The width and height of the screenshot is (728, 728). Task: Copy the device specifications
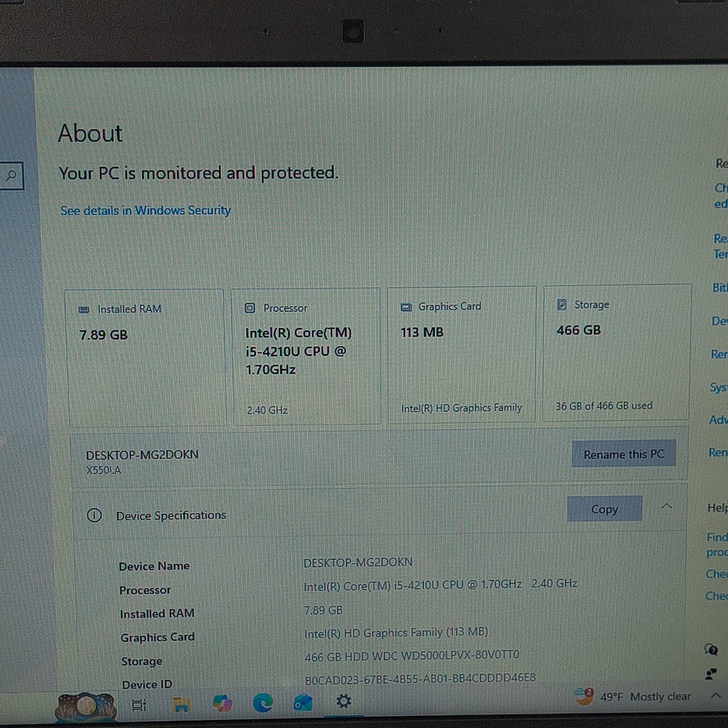coord(604,509)
